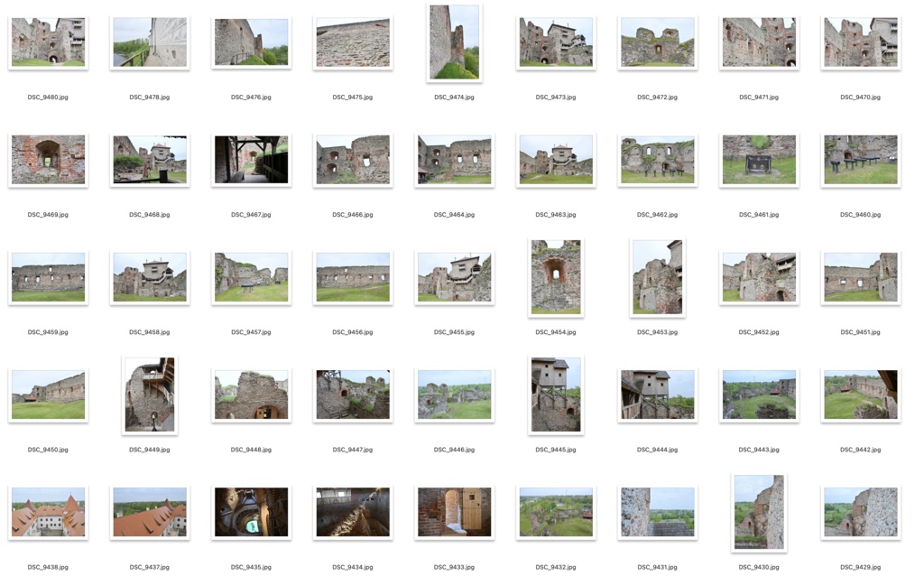924x585 pixels.
Task: Pick the DSC_9471.jpg thumbnail
Action: point(759,42)
